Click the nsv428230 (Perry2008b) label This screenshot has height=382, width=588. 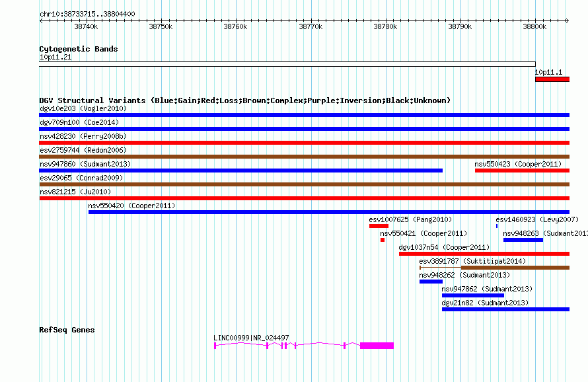(x=83, y=136)
